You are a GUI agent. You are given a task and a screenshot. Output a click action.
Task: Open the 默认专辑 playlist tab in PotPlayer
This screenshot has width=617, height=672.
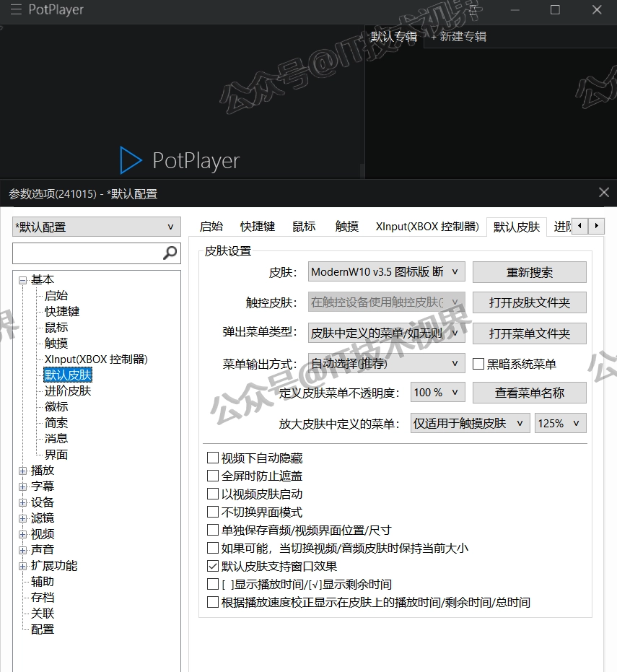tap(394, 36)
